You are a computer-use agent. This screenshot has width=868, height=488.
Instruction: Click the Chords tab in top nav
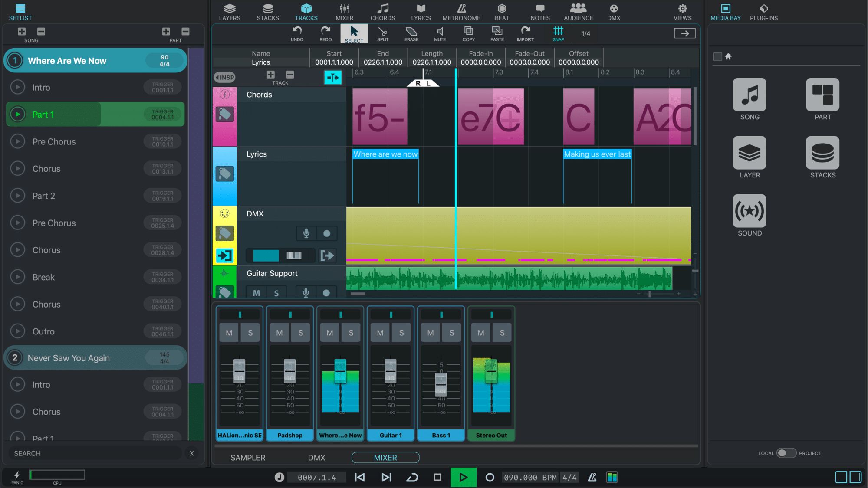pos(381,10)
